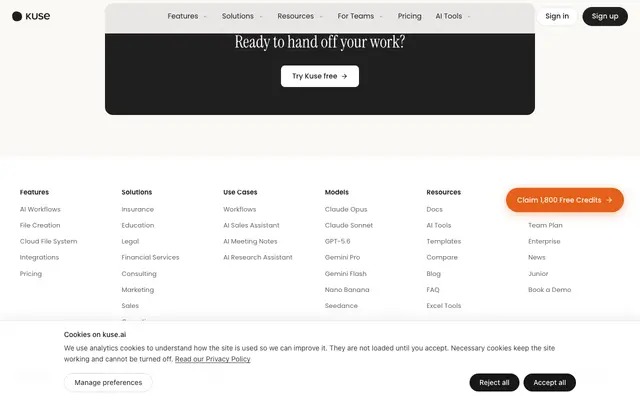This screenshot has width=640, height=400.
Task: Open Cloud File System footer link
Action: (48, 242)
